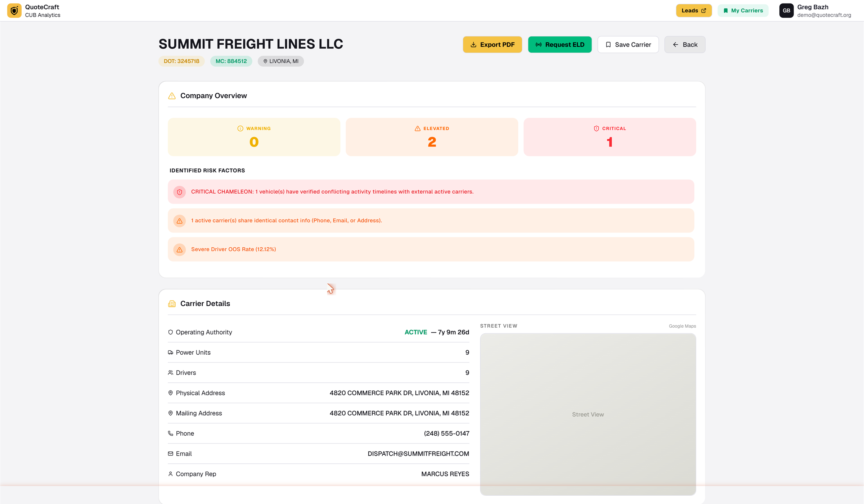The height and width of the screenshot is (504, 864).
Task: Click the signal icon in Request ELD
Action: tap(539, 45)
